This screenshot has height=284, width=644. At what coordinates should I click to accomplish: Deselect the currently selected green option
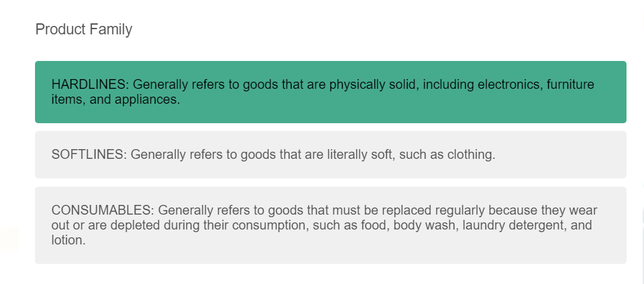pos(330,92)
